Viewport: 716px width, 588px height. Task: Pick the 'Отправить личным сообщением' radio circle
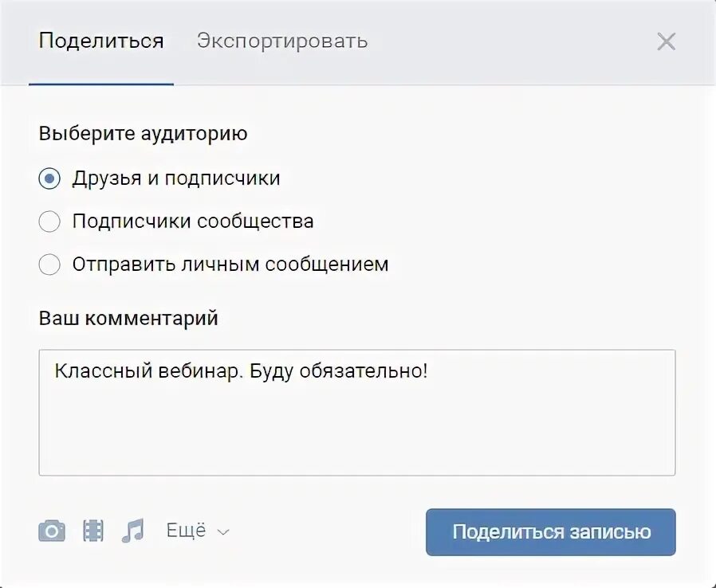49,265
